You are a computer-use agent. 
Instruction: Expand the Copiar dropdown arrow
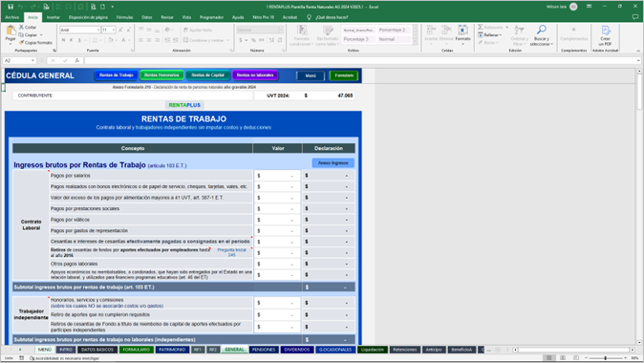pos(41,35)
